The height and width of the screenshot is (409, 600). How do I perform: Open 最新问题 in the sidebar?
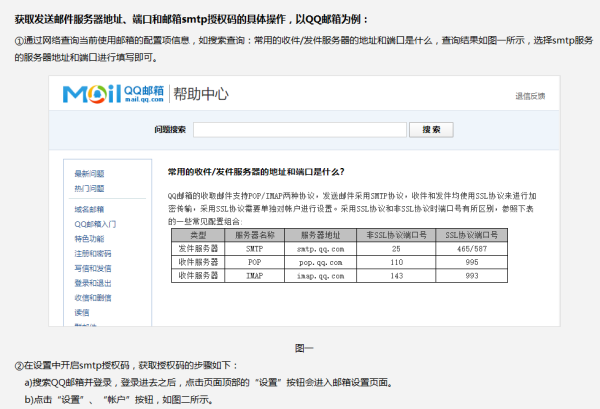click(x=89, y=172)
